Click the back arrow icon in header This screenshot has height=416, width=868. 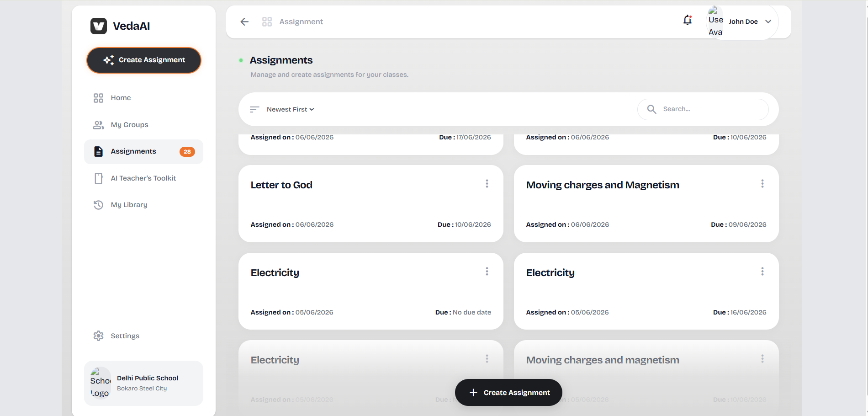point(244,21)
